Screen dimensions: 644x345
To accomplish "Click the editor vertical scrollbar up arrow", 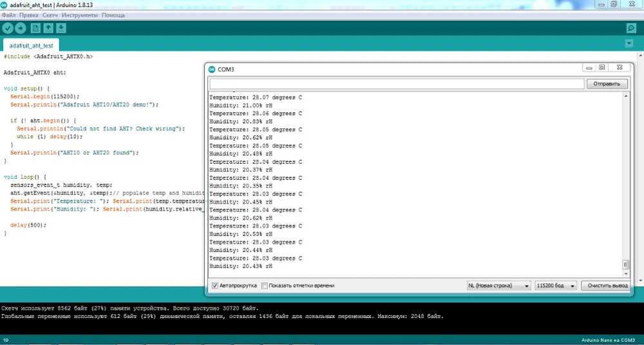I will [x=640, y=55].
